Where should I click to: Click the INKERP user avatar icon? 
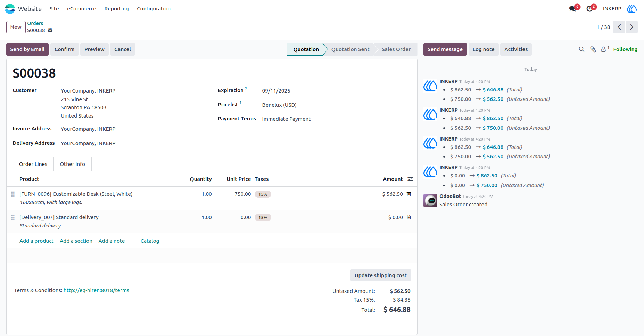[632, 9]
